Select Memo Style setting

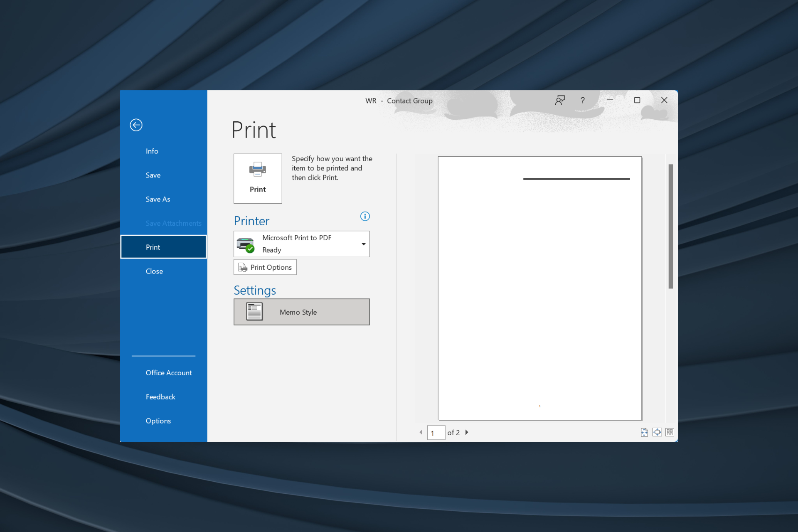pyautogui.click(x=302, y=312)
